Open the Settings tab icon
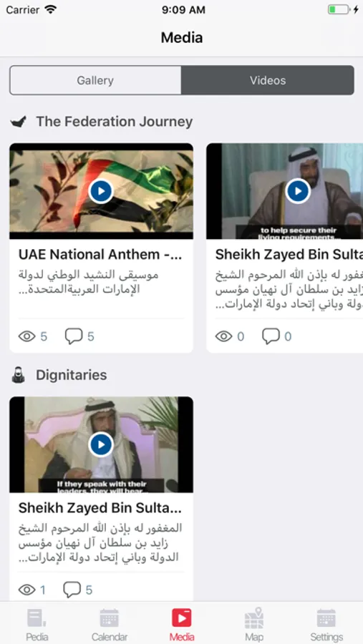 (x=326, y=618)
